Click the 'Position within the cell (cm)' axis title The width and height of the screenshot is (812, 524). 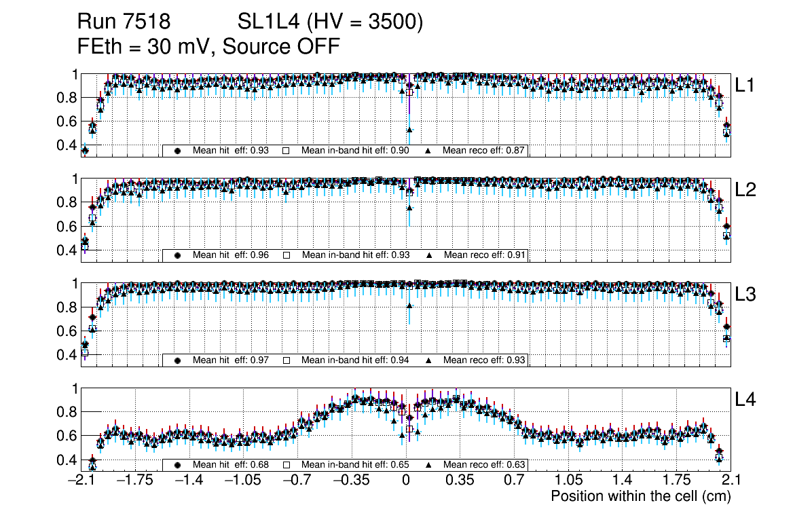pyautogui.click(x=640, y=496)
